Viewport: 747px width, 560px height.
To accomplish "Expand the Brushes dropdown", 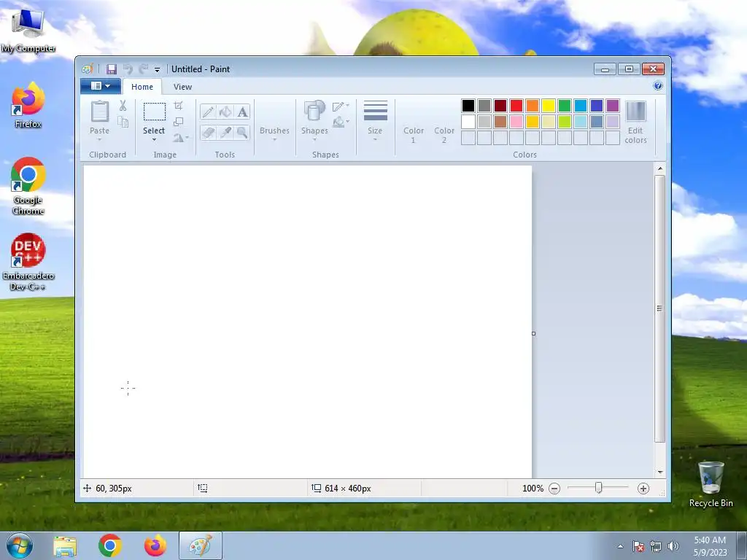I will click(x=274, y=139).
